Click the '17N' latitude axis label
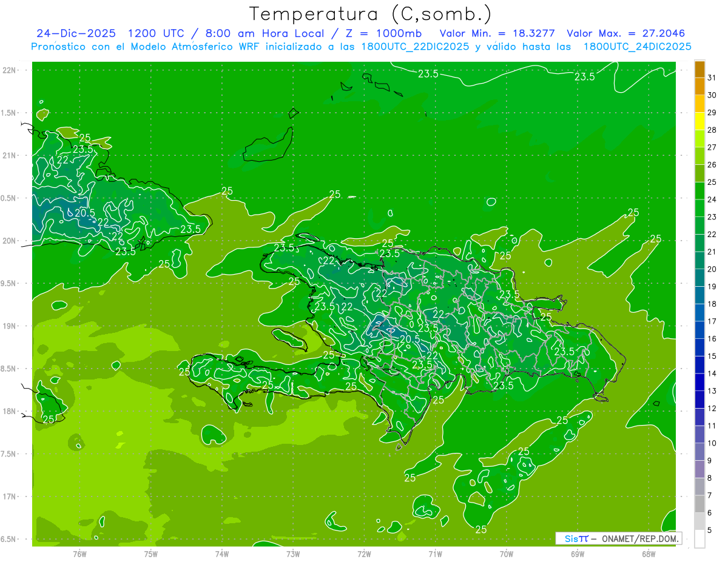Image resolution: width=728 pixels, height=562 pixels. 10,497
